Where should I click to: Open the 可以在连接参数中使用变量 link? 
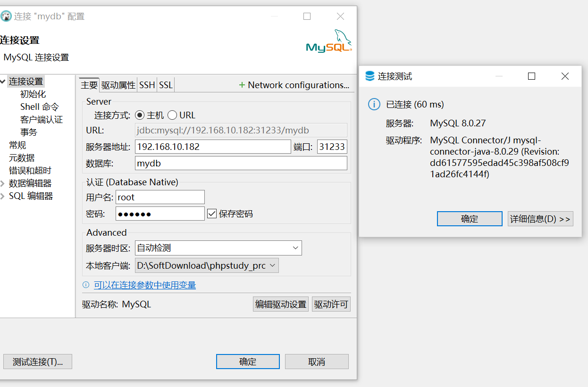tap(145, 285)
